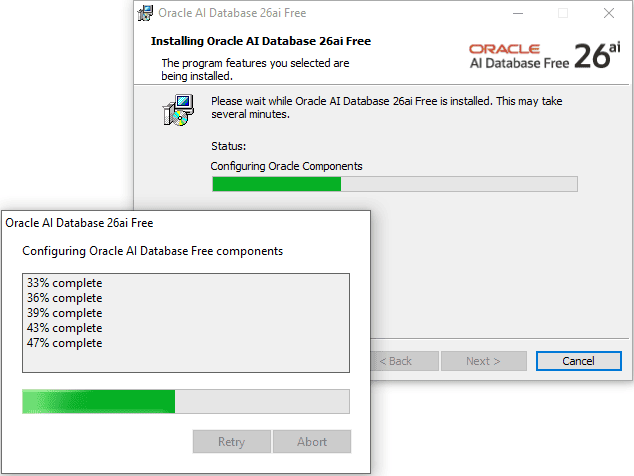Select the "47% complete" log line
This screenshot has height=476, width=634.
pyautogui.click(x=65, y=343)
